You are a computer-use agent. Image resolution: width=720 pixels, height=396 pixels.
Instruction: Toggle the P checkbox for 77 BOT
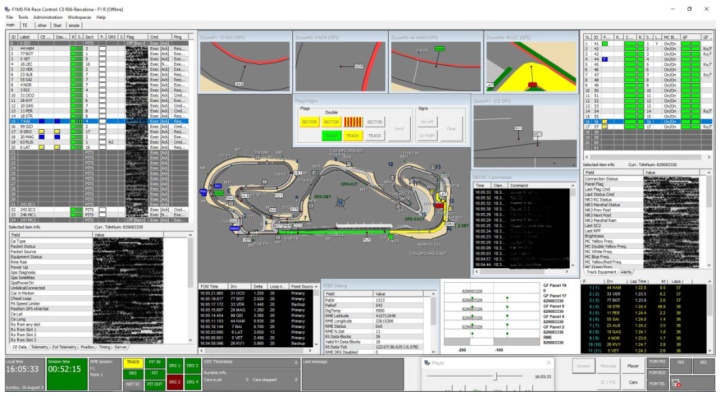(x=102, y=54)
